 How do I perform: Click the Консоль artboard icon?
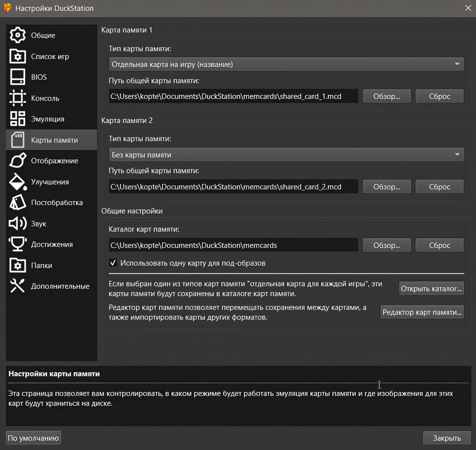point(18,98)
